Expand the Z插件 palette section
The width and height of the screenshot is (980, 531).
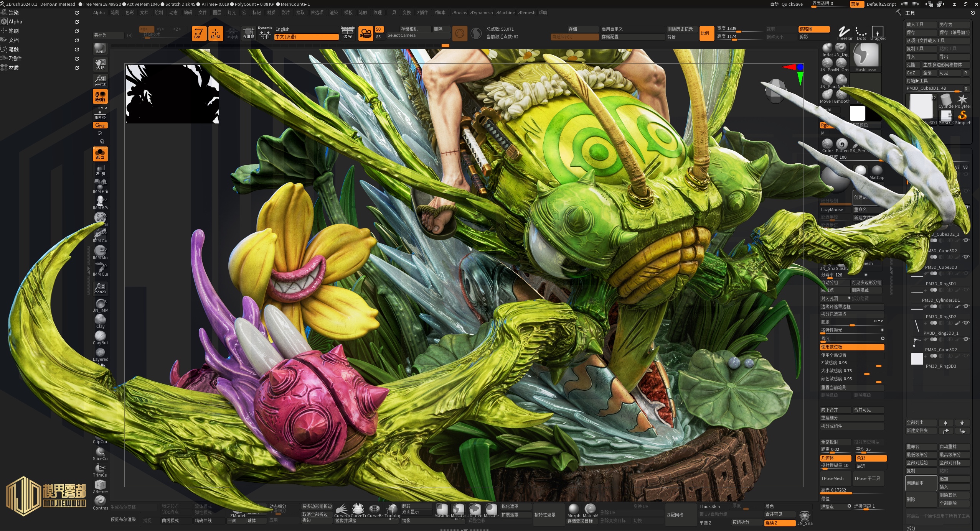[x=15, y=59]
